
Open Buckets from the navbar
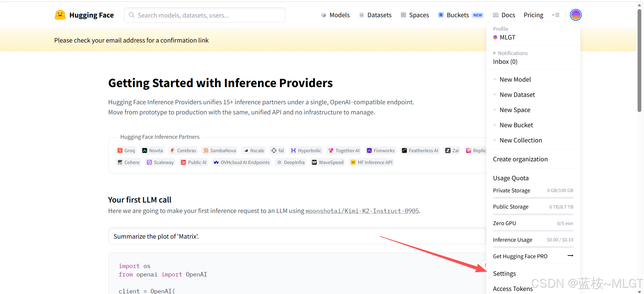coord(458,15)
